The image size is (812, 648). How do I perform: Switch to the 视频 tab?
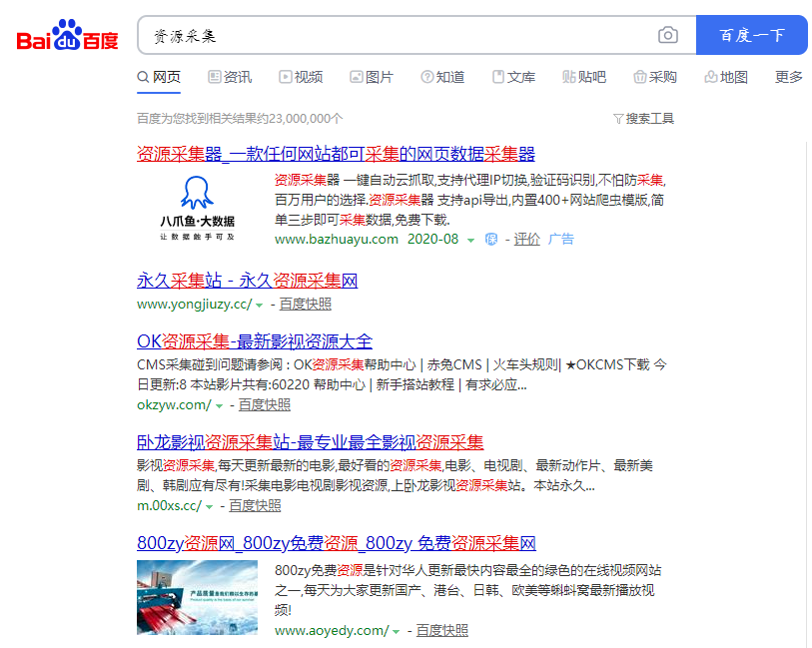(x=301, y=77)
